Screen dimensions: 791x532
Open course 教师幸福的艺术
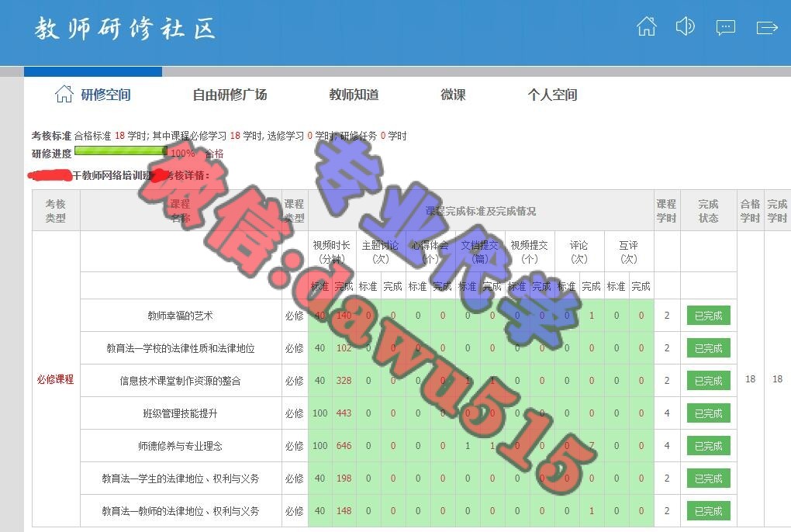(x=180, y=316)
